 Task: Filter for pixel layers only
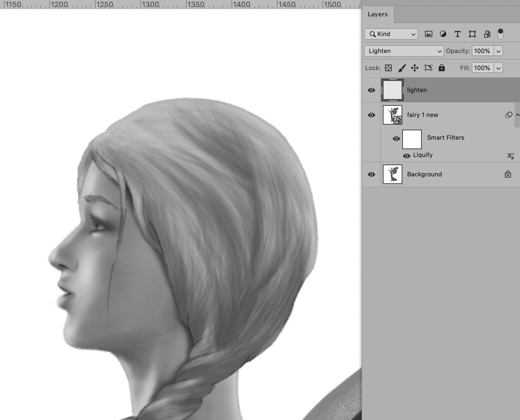tap(429, 34)
